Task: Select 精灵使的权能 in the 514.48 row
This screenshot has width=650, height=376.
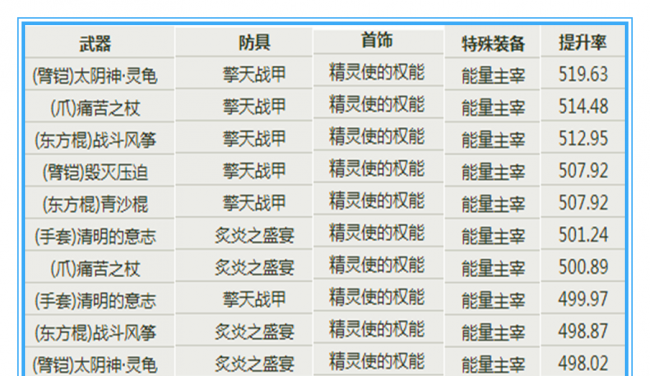Action: tap(377, 104)
